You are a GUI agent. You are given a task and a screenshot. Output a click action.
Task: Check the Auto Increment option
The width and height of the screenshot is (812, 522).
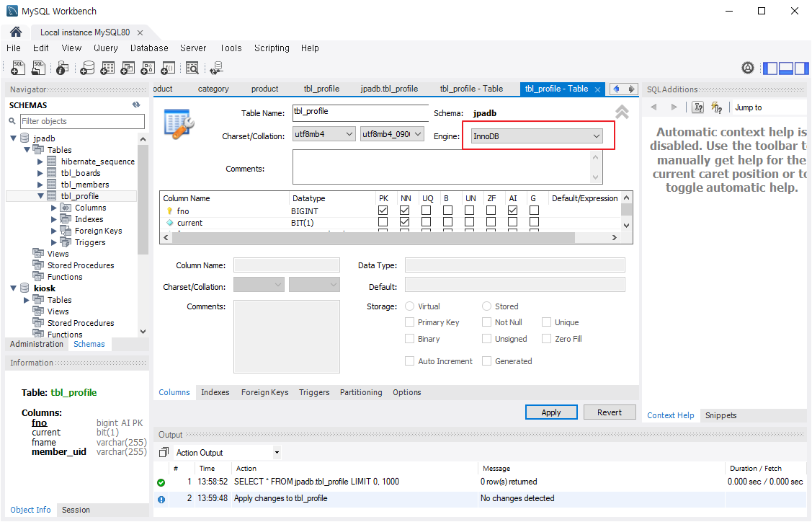[410, 360]
